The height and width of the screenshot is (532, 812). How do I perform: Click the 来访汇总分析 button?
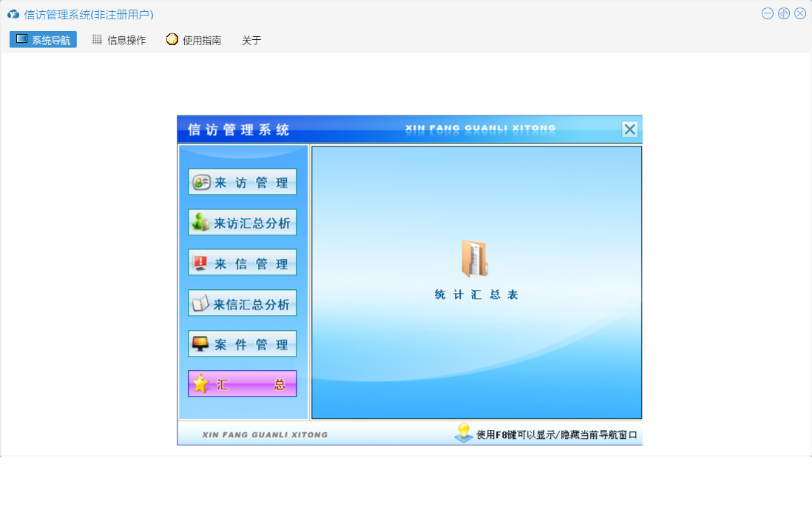[x=243, y=222]
